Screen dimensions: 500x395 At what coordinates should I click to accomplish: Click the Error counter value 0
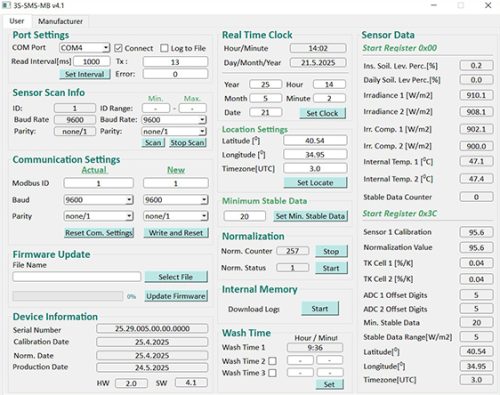point(175,74)
